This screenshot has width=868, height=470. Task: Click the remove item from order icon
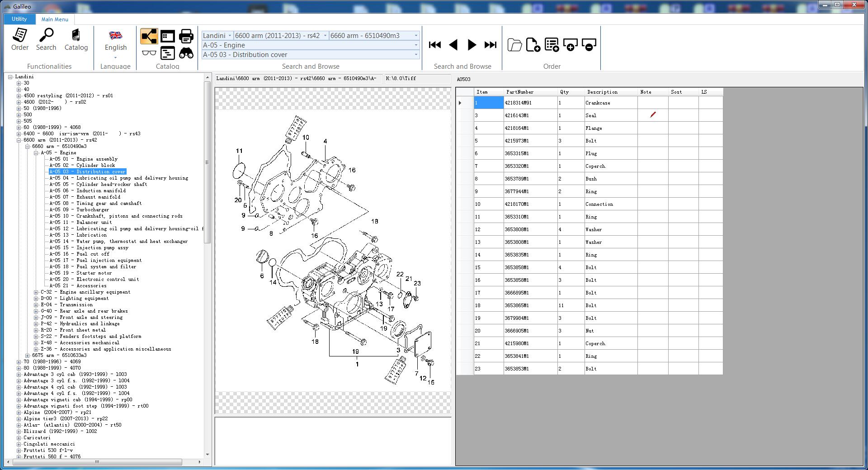(x=589, y=45)
